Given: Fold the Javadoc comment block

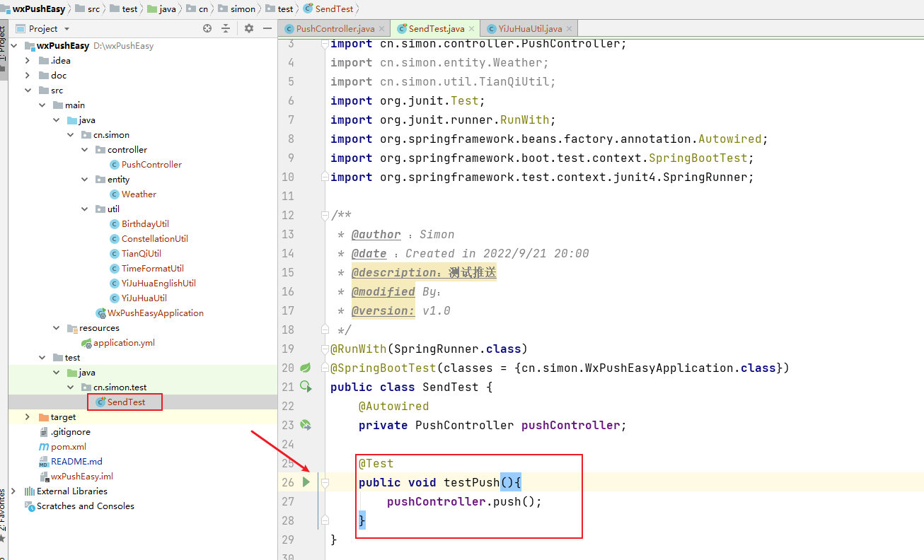Looking at the screenshot, I should 325,214.
